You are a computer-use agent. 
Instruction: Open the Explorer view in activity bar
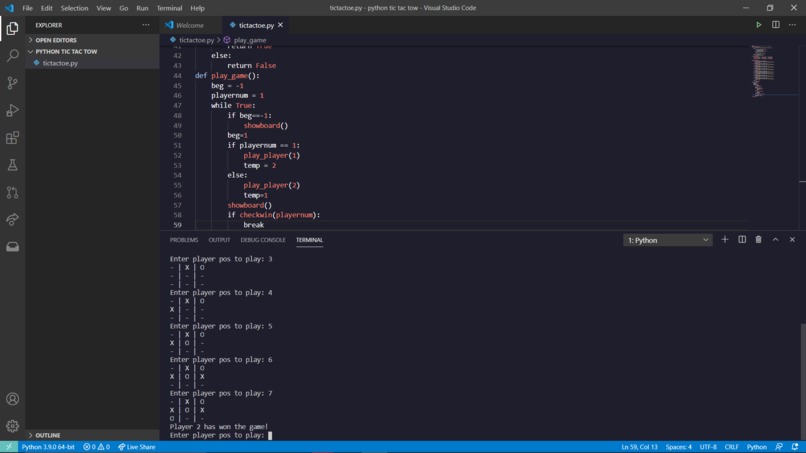pyautogui.click(x=12, y=28)
